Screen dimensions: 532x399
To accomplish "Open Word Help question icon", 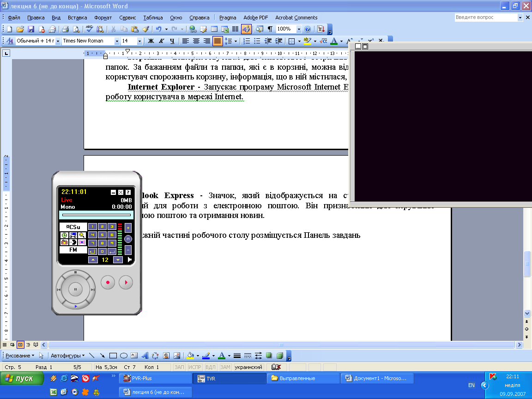I will click(x=308, y=29).
